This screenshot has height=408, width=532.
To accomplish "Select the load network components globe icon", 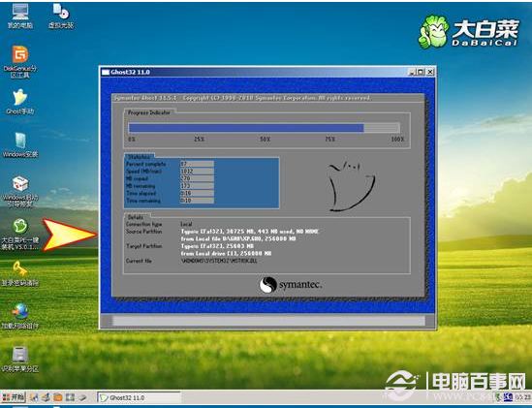I will tap(20, 316).
